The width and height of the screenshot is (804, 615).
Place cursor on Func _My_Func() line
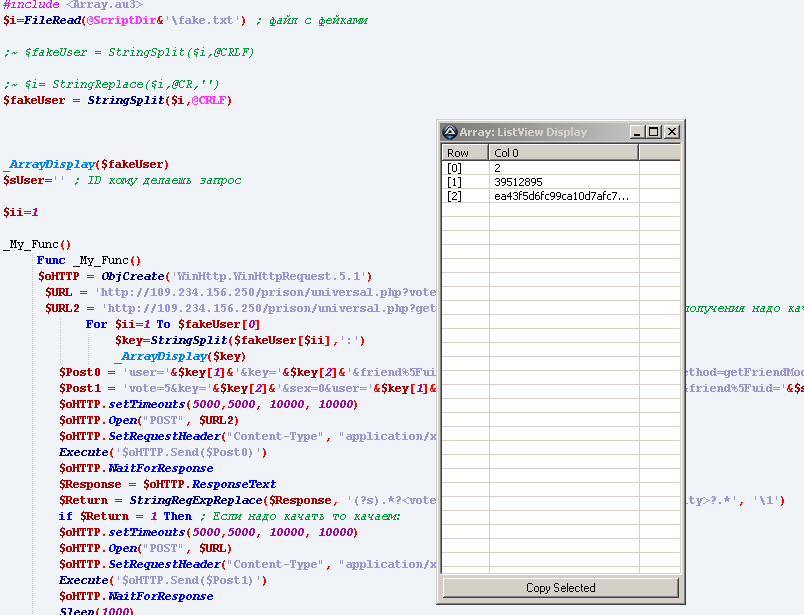pos(89,260)
